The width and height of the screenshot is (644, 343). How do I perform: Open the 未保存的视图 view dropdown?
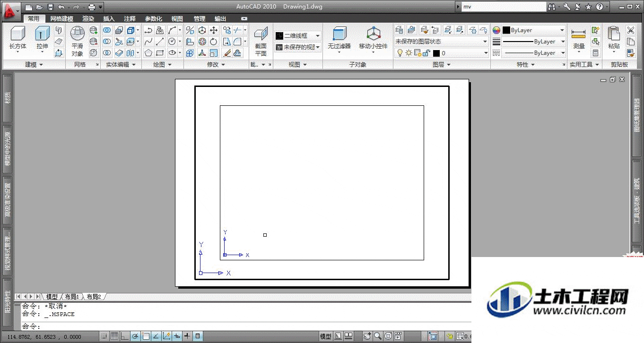[x=298, y=47]
